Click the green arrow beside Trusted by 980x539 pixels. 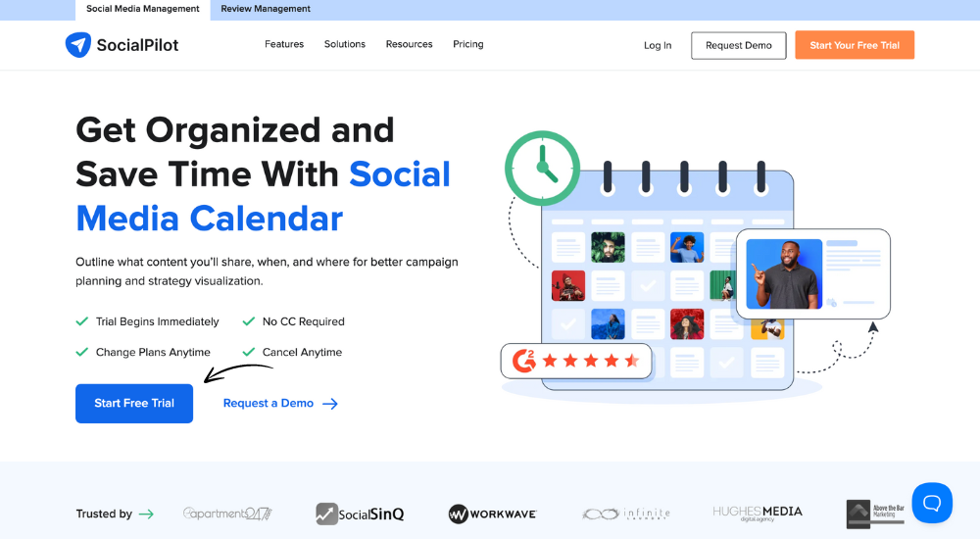pyautogui.click(x=146, y=514)
